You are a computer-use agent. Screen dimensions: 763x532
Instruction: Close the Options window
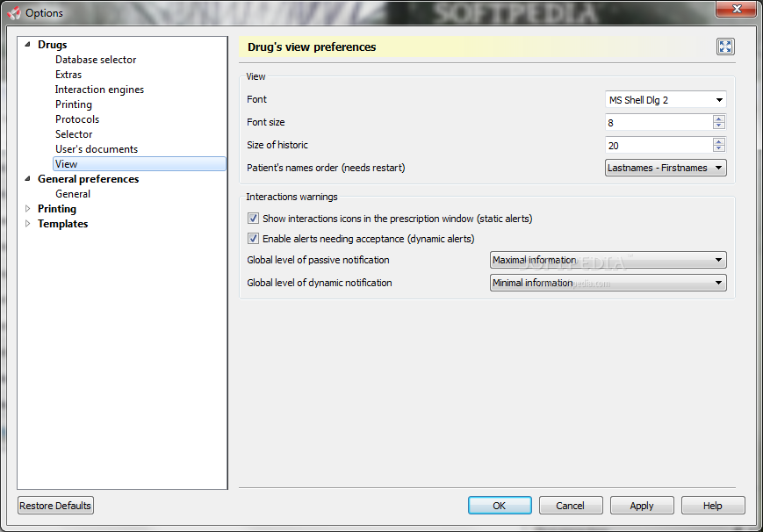click(737, 9)
